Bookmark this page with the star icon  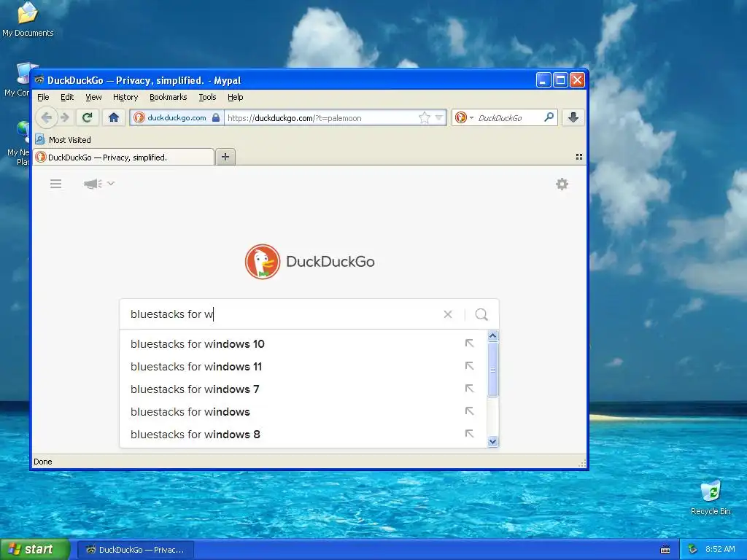tap(424, 117)
